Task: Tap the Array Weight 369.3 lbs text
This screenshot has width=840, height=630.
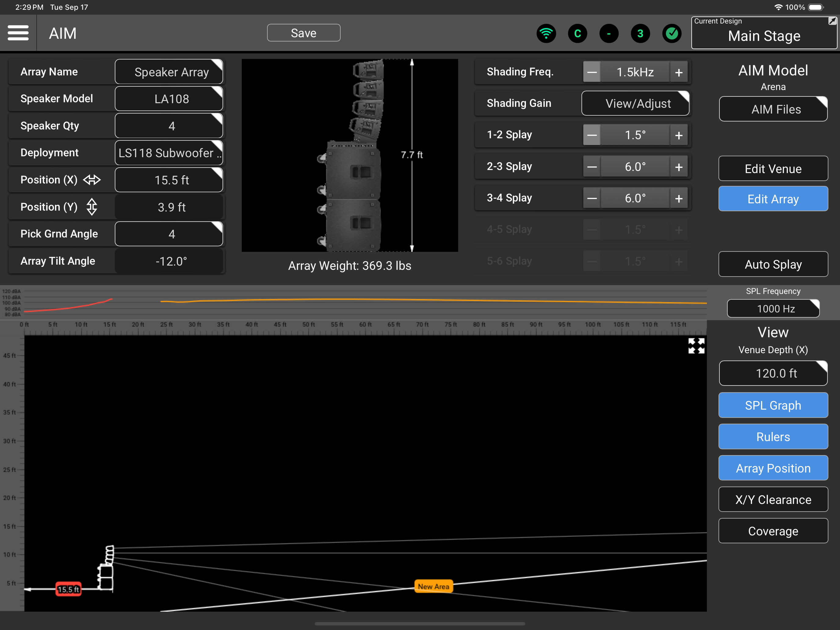Action: pyautogui.click(x=350, y=266)
